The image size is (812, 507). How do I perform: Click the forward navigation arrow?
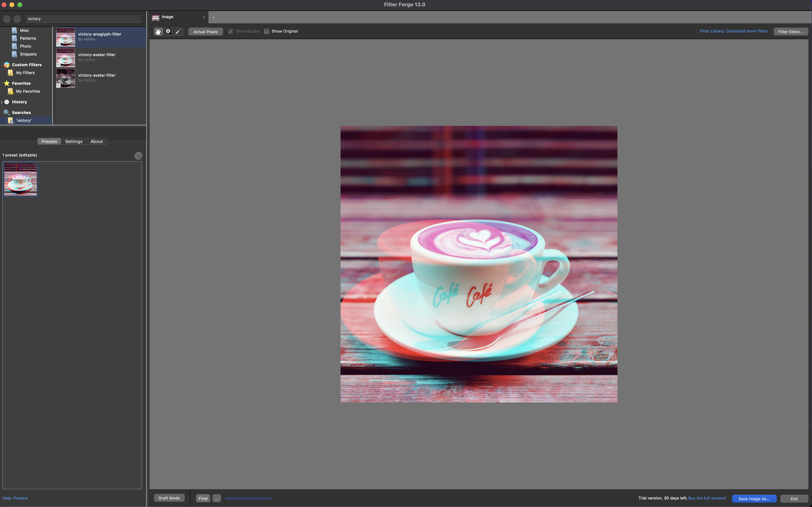[17, 19]
